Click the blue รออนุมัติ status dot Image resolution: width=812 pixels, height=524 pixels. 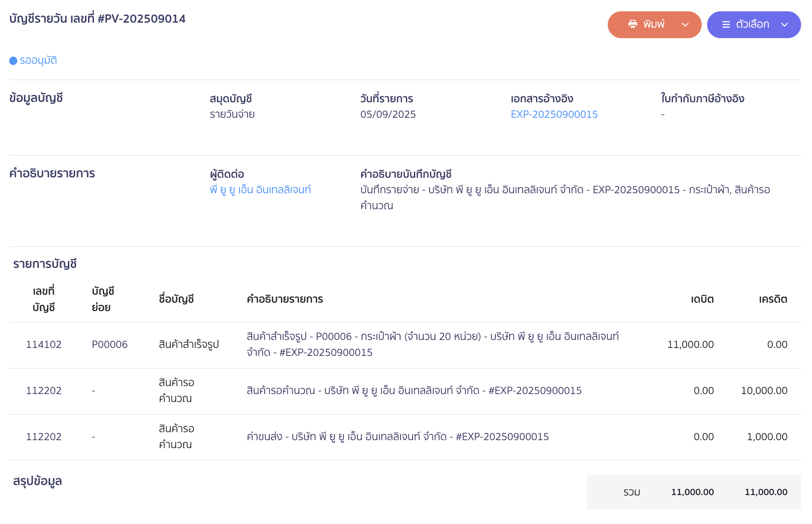[13, 61]
